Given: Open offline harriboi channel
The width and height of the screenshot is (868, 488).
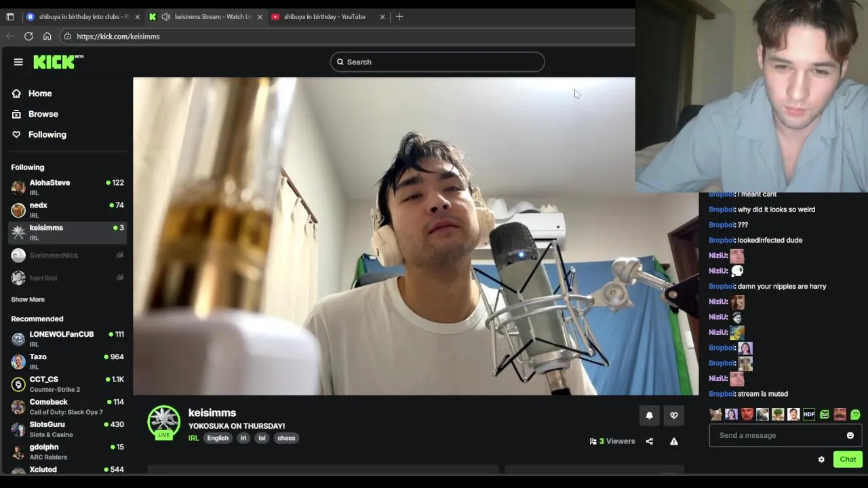Looking at the screenshot, I should point(67,277).
